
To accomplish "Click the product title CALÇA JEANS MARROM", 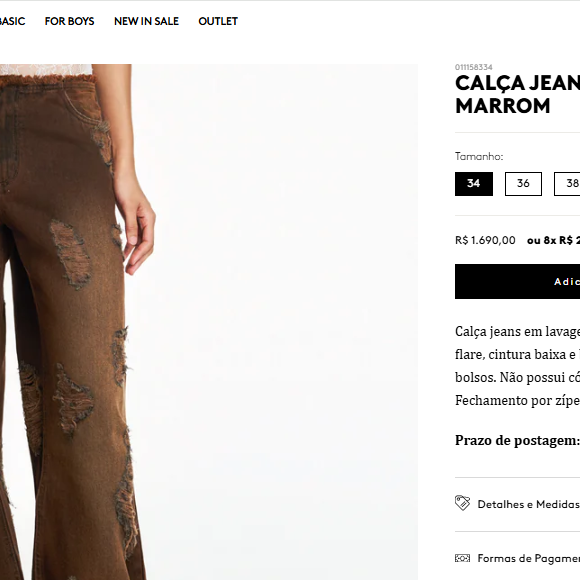I will (x=517, y=94).
